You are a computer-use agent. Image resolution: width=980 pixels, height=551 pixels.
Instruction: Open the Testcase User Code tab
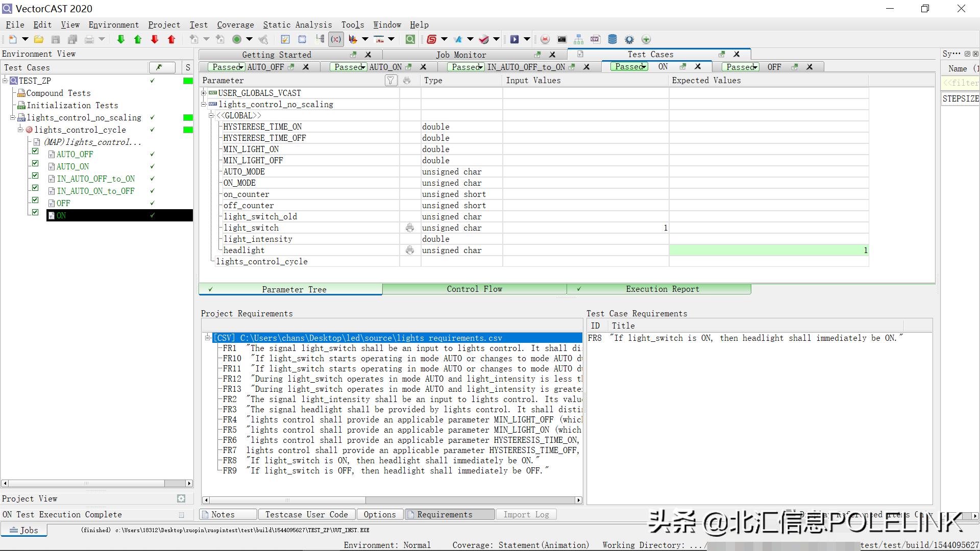tap(306, 514)
